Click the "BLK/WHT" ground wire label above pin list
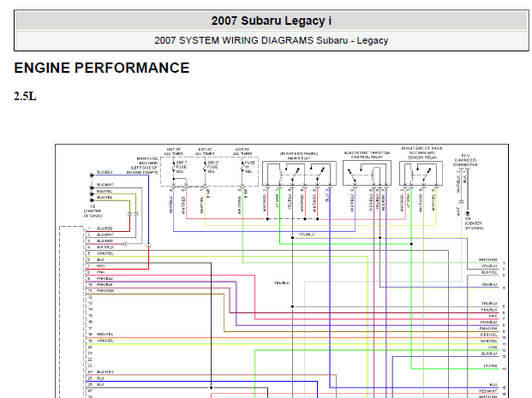The height and width of the screenshot is (398, 532). [105, 185]
